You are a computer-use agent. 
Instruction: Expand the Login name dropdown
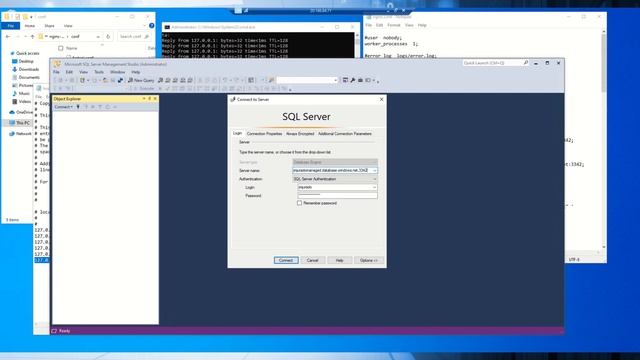(x=374, y=187)
